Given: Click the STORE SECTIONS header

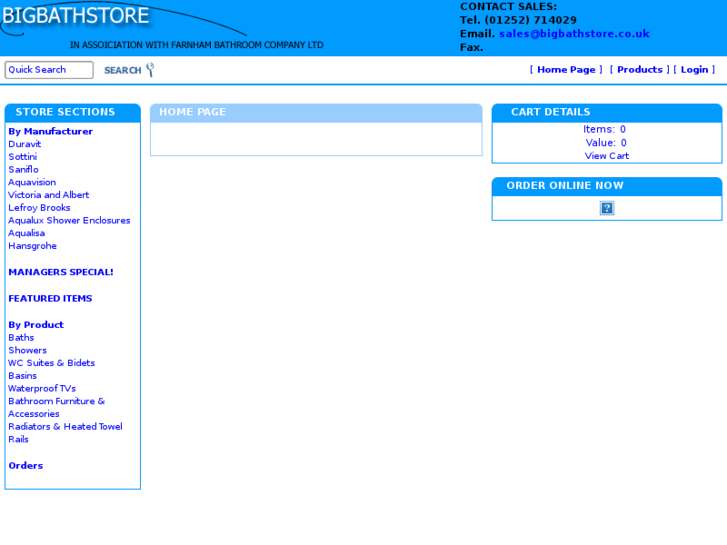Looking at the screenshot, I should (x=73, y=112).
